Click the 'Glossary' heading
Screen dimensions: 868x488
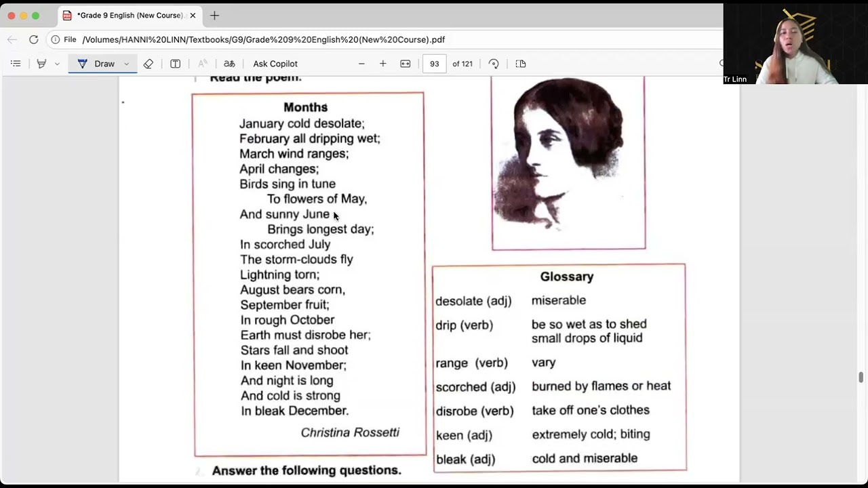(567, 277)
